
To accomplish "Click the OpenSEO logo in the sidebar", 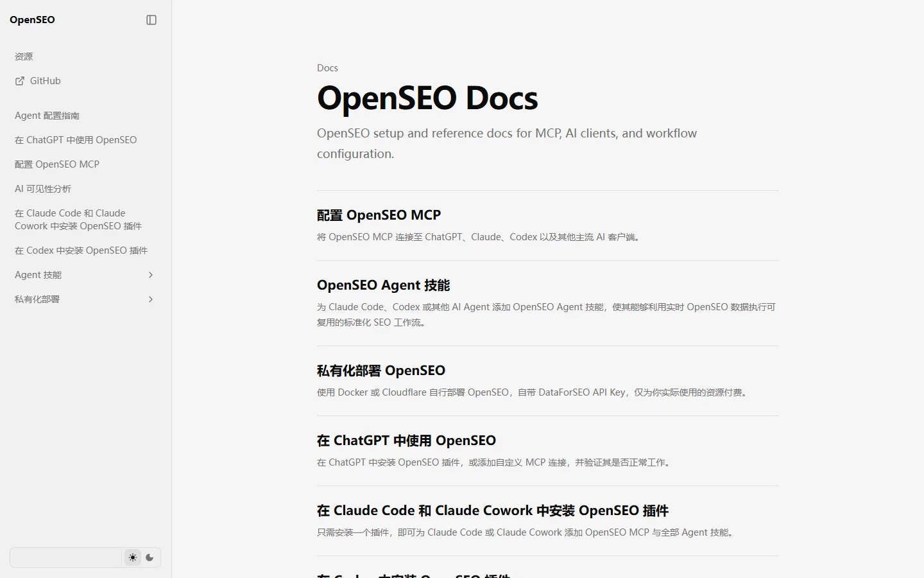I will (32, 20).
